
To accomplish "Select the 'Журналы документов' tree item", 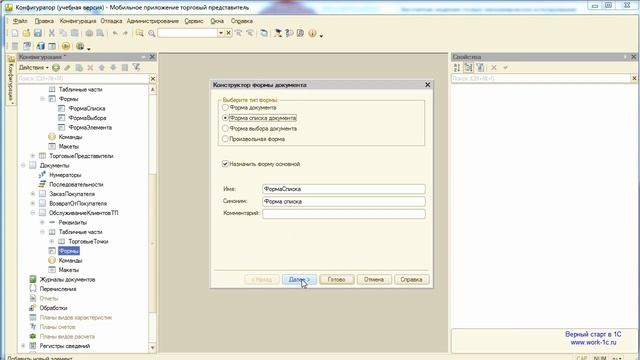I will (67, 279).
